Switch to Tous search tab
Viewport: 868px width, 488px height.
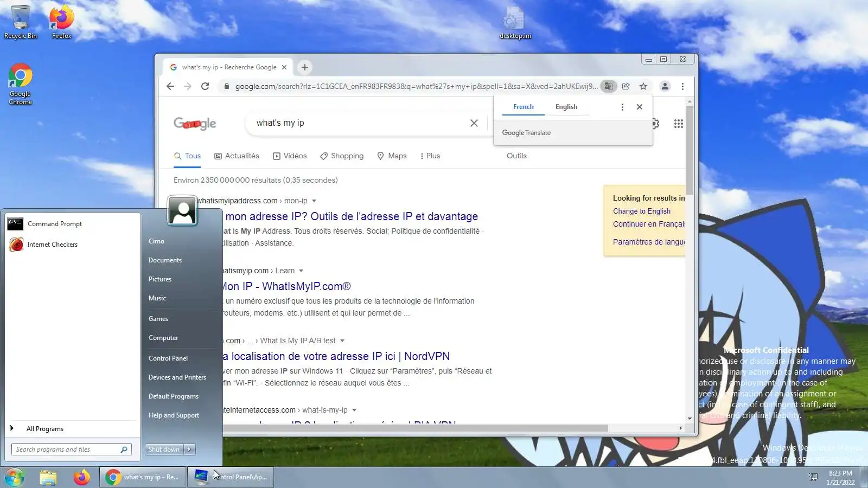pyautogui.click(x=187, y=156)
